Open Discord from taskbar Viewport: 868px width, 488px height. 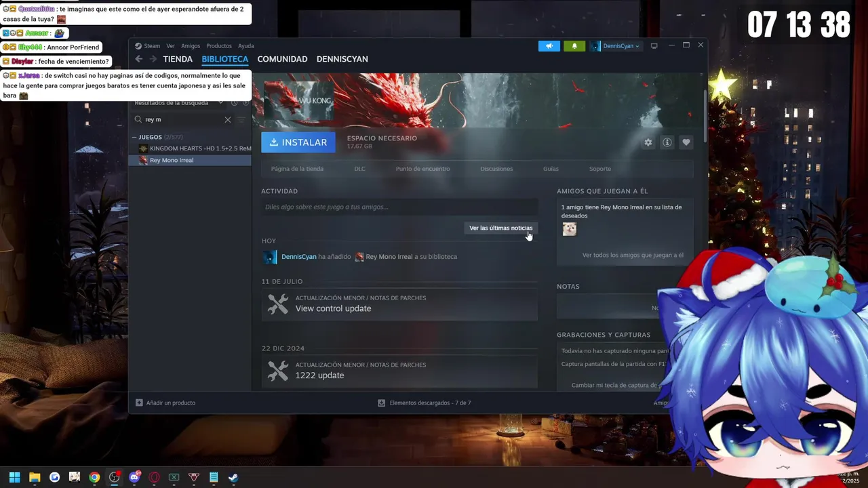134,477
